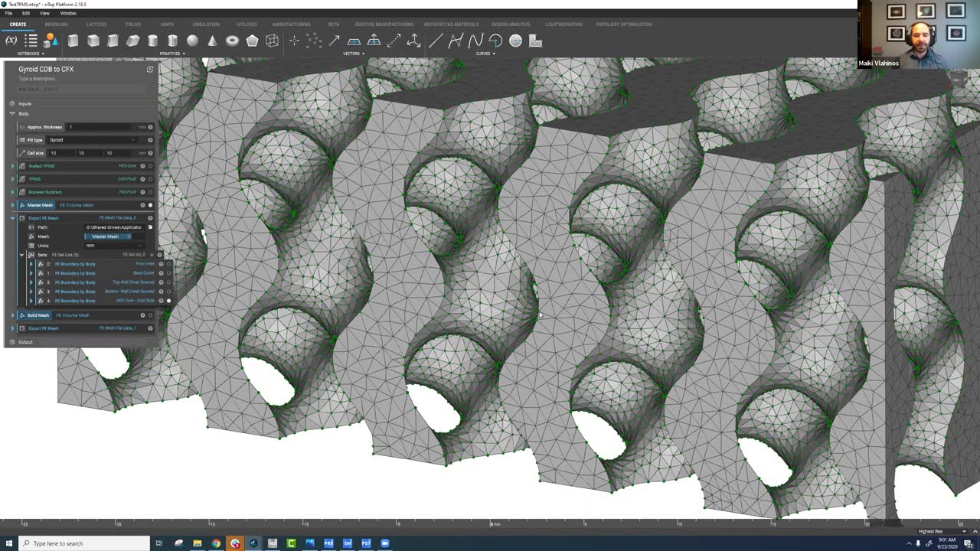Open the Edit menu

(26, 13)
